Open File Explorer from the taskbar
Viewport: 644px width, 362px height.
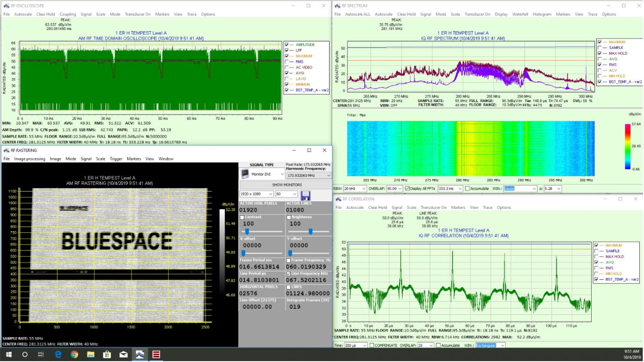point(91,355)
